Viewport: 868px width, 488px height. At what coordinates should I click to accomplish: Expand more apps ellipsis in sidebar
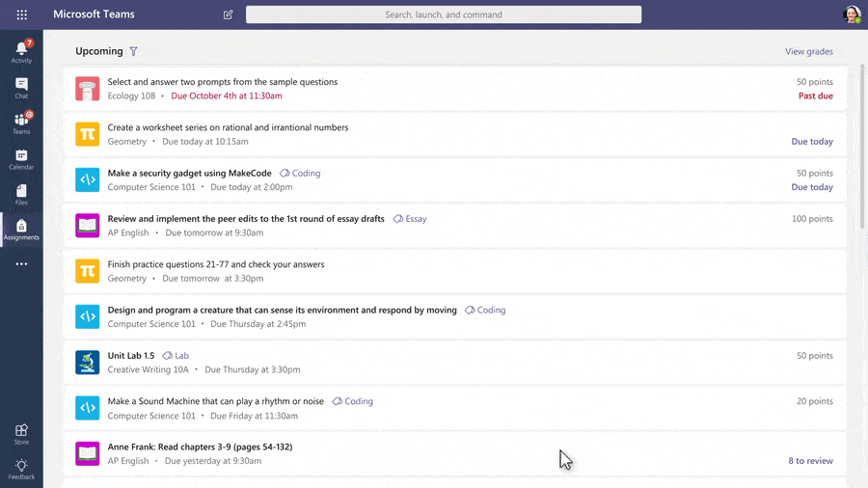pyautogui.click(x=21, y=264)
